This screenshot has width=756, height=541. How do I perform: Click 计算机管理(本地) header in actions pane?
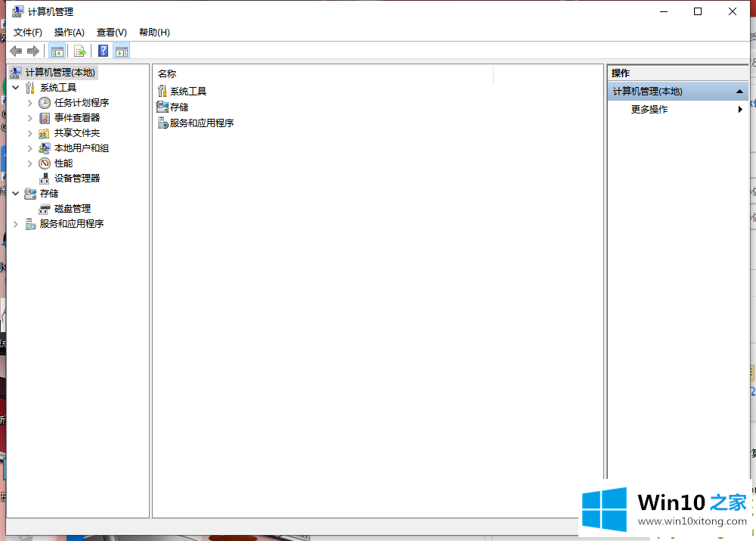coord(678,92)
